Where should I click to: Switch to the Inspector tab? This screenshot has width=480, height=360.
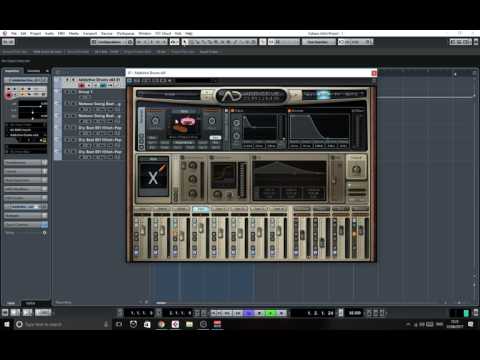click(12, 71)
